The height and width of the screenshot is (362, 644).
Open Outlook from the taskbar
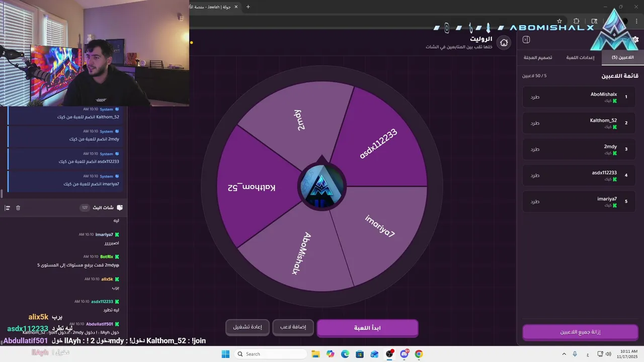point(374,354)
